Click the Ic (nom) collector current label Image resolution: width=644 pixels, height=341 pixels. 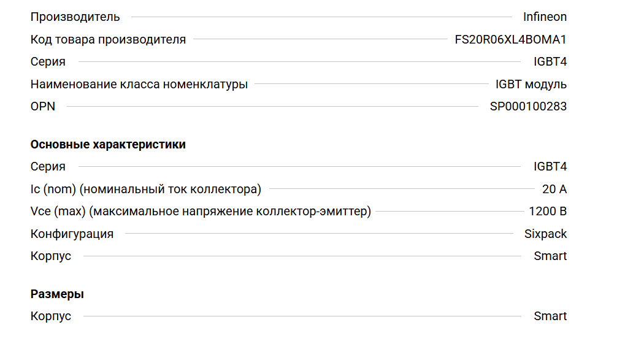pyautogui.click(x=146, y=190)
